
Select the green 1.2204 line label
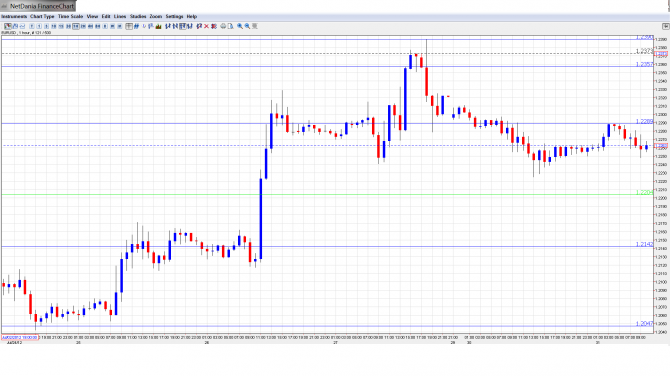coord(644,192)
